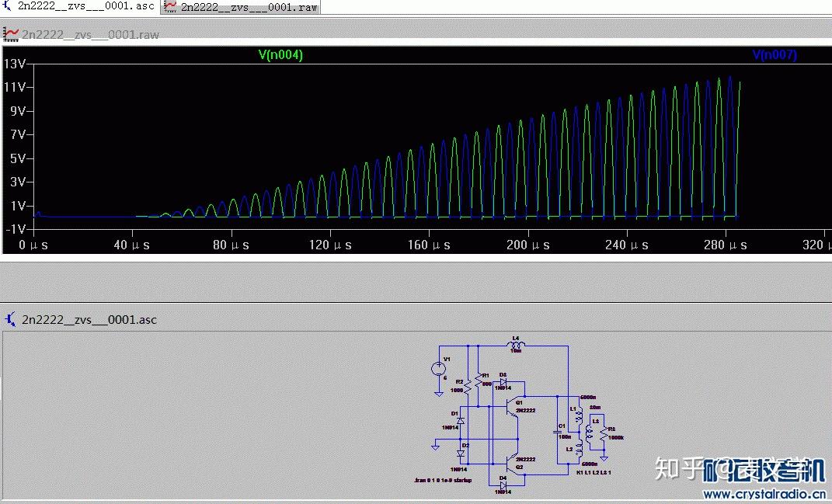
Task: Click the K1 L1 L2 L3 1 coupling directive
Action: pos(594,472)
